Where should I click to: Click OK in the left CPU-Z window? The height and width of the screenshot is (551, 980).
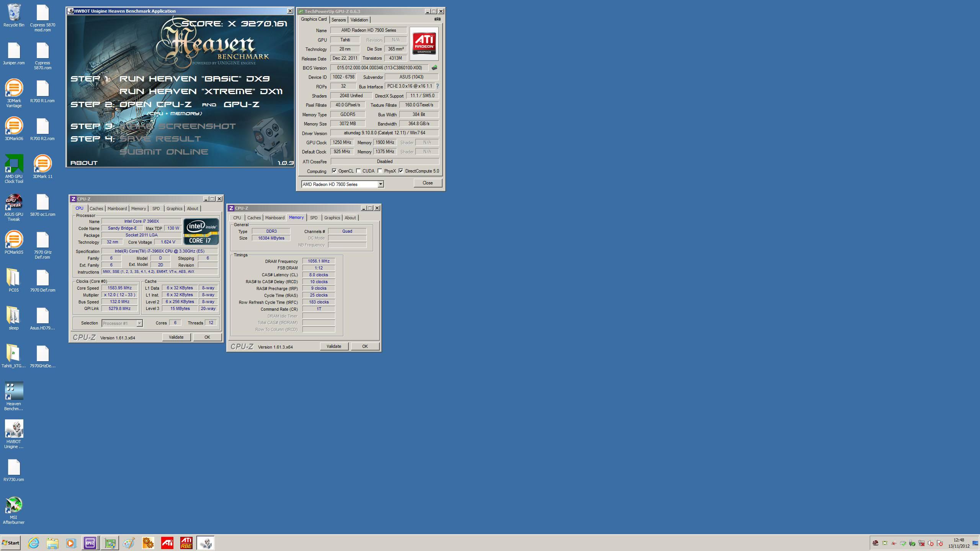click(x=207, y=337)
